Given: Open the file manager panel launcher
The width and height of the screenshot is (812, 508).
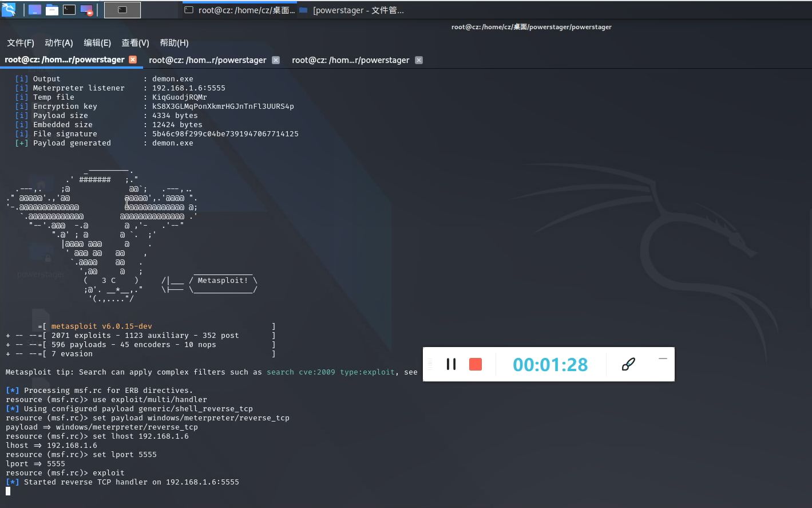Looking at the screenshot, I should [52, 10].
